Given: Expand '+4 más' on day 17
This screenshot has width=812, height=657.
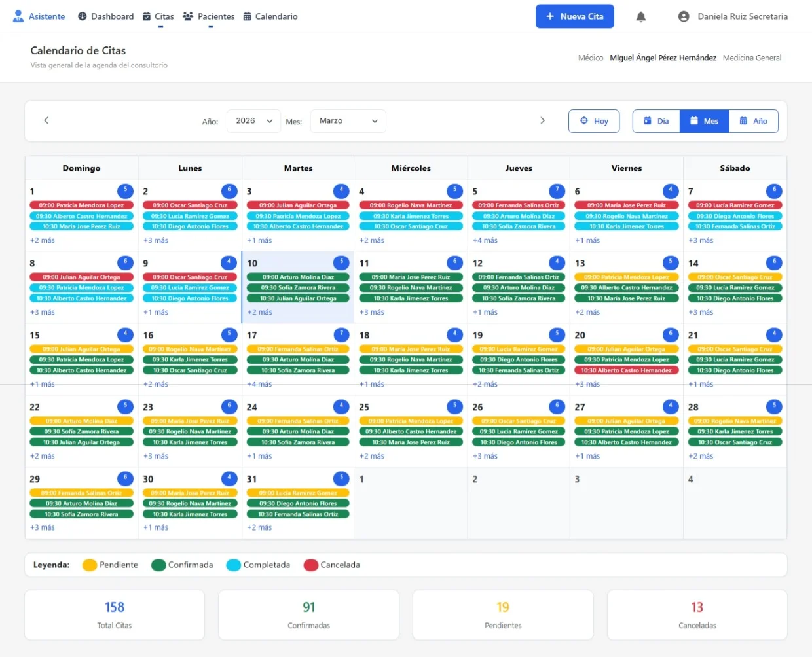Looking at the screenshot, I should click(x=261, y=384).
